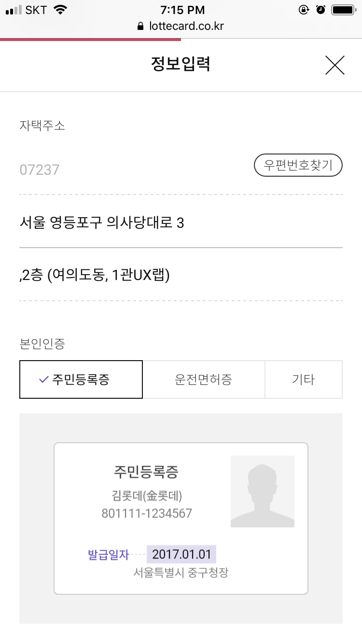Image resolution: width=362 pixels, height=644 pixels.
Task: Edit the 서울 영등포구 의사당대로 3 address field
Action: [x=181, y=224]
